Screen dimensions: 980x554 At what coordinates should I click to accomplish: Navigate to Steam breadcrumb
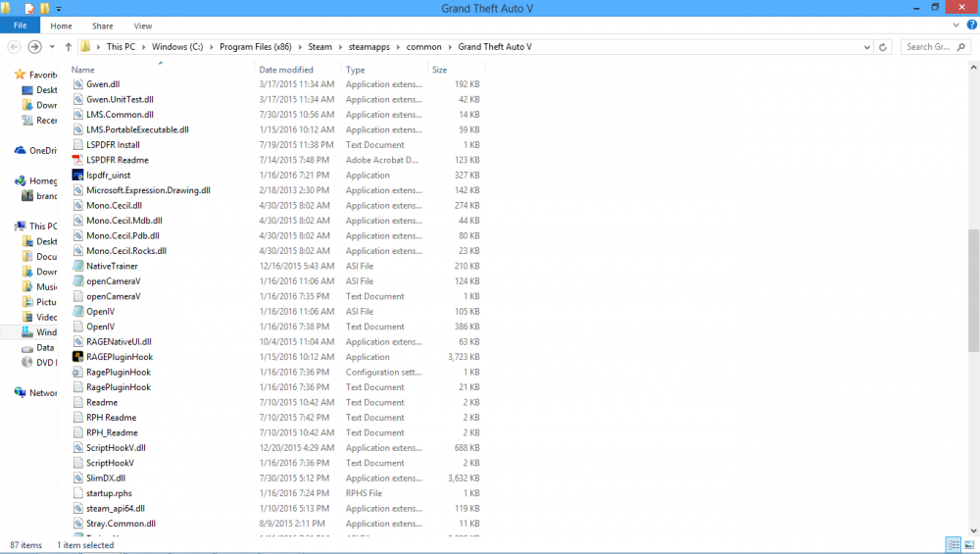point(320,47)
